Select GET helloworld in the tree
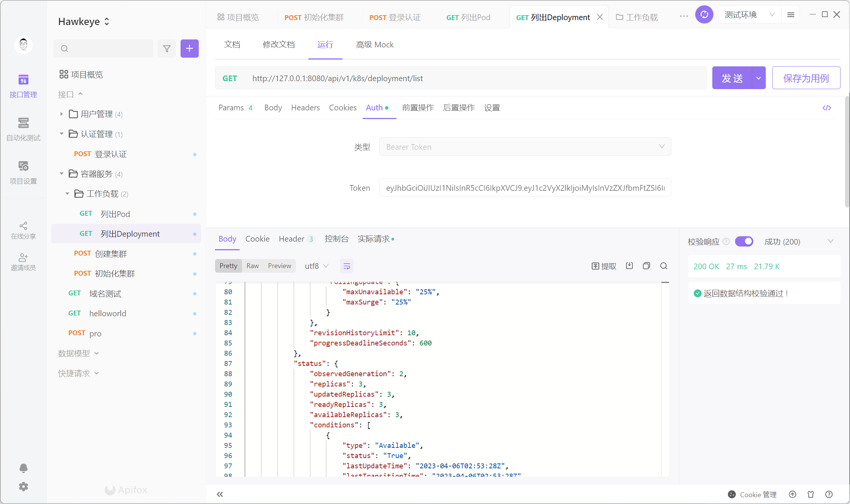Image resolution: width=850 pixels, height=504 pixels. click(x=126, y=314)
